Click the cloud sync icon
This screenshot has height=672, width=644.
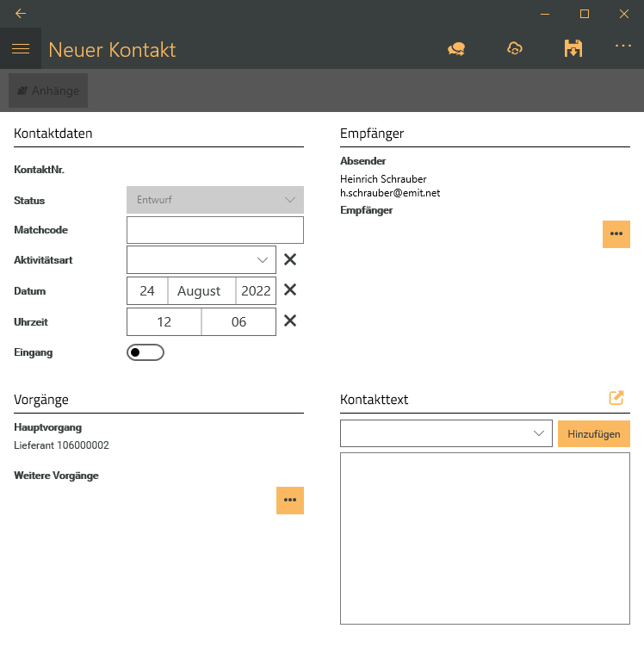click(x=515, y=49)
